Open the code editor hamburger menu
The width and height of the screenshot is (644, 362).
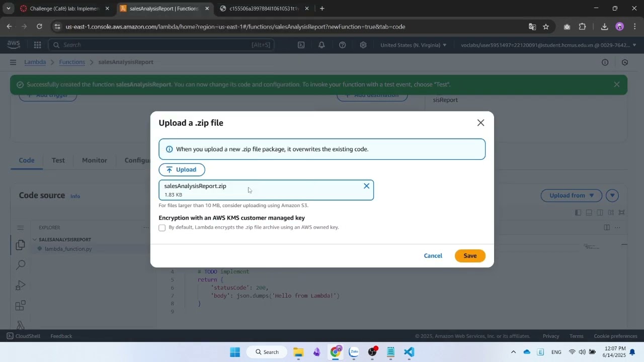tap(20, 228)
